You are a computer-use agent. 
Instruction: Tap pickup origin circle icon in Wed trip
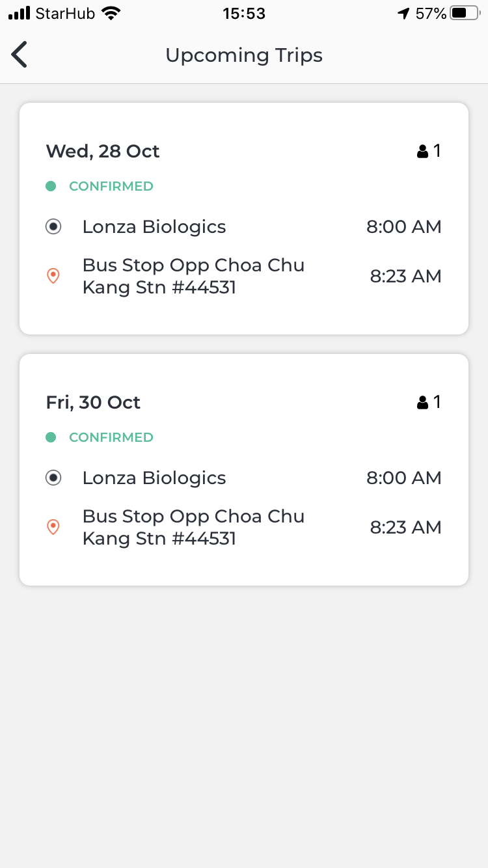point(53,227)
